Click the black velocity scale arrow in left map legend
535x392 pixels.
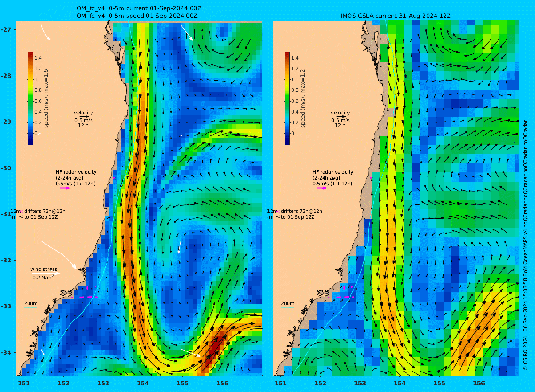click(x=84, y=117)
